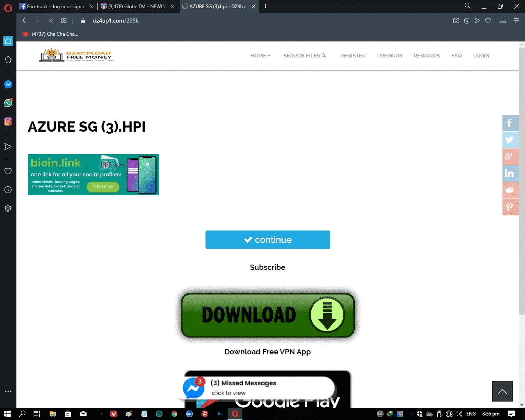Click the Subscribe text

[x=267, y=267]
